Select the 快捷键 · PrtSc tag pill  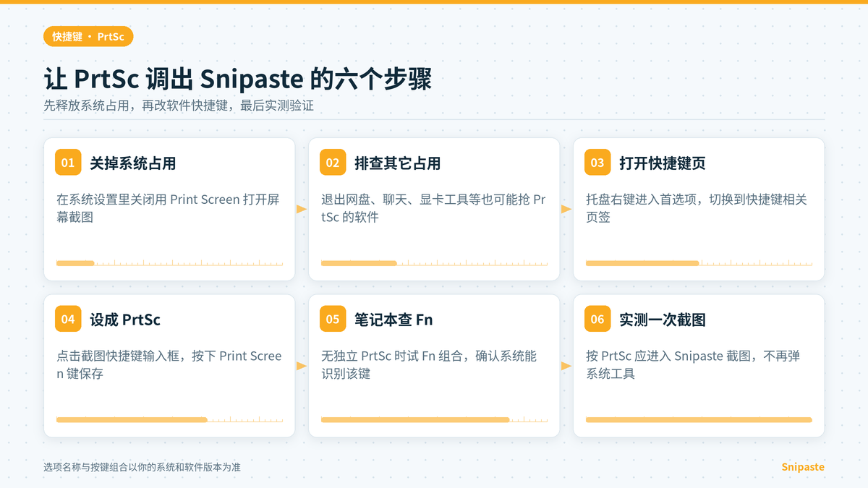(x=88, y=36)
